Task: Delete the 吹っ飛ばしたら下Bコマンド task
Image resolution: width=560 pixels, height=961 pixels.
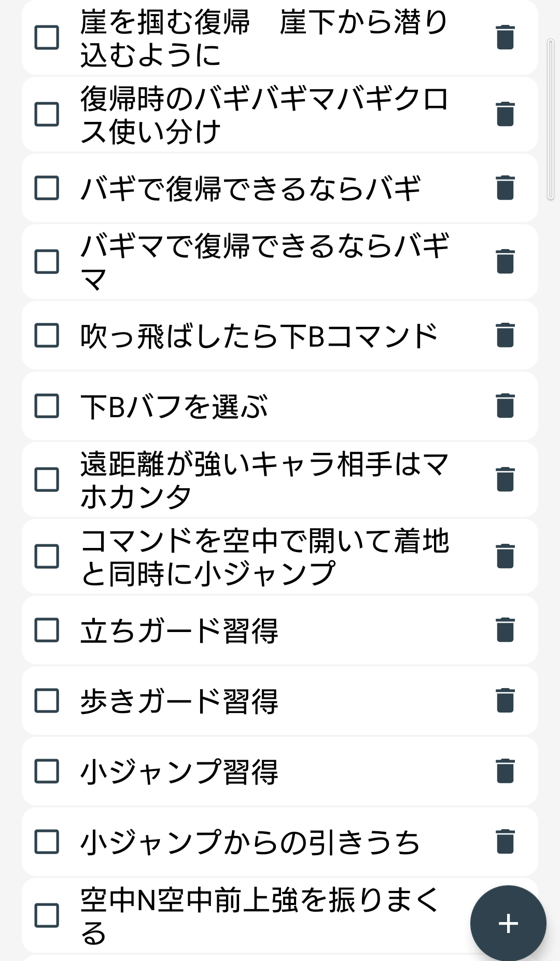Action: tap(505, 335)
